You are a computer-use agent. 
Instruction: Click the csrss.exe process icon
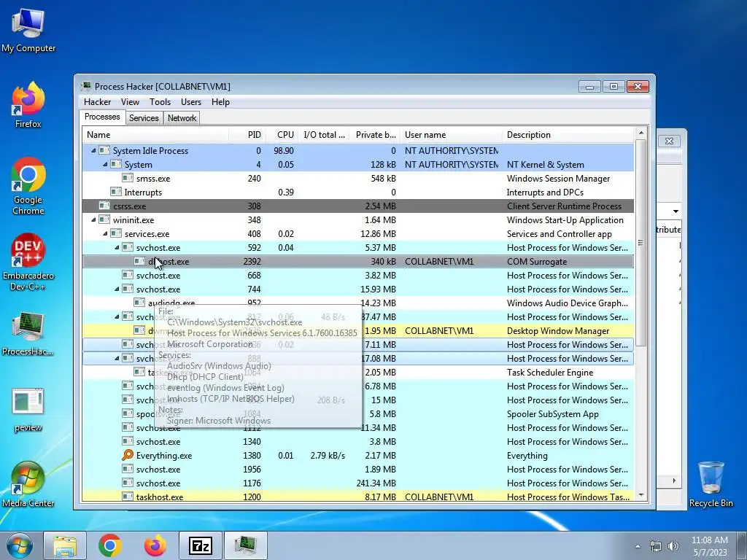pyautogui.click(x=104, y=206)
